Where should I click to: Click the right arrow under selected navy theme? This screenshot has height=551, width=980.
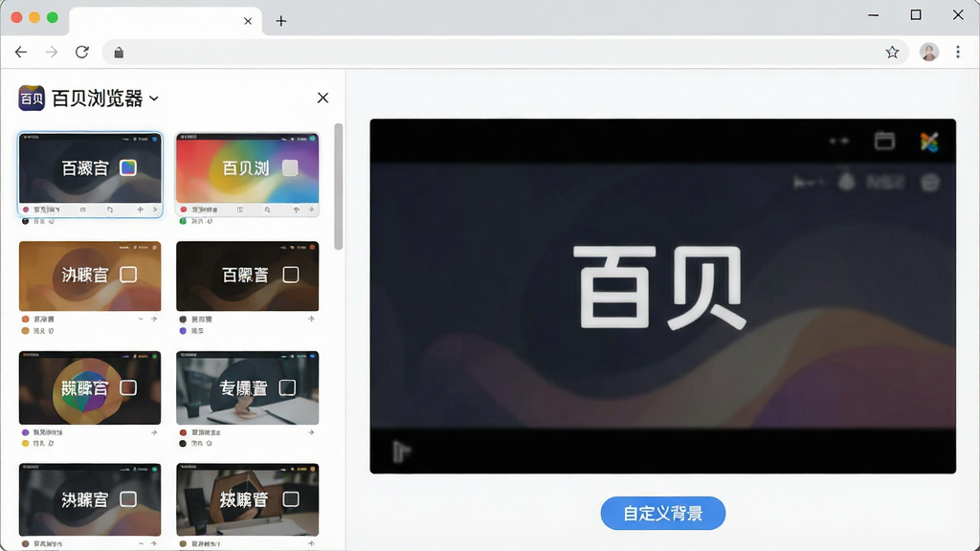tap(155, 209)
